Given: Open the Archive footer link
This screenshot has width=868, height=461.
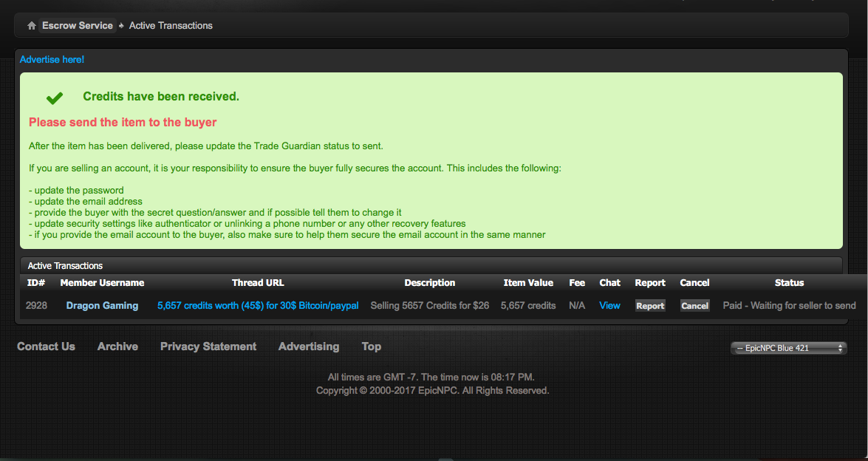Looking at the screenshot, I should pos(118,346).
